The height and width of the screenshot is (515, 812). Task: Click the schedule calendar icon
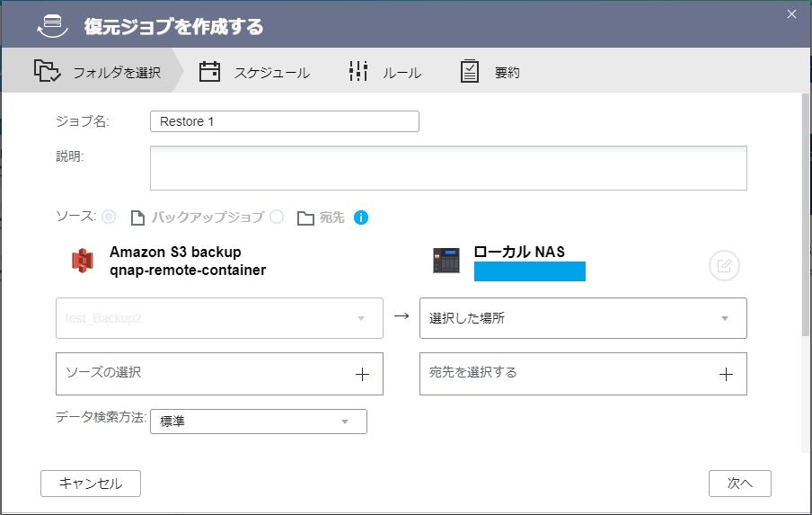click(209, 72)
